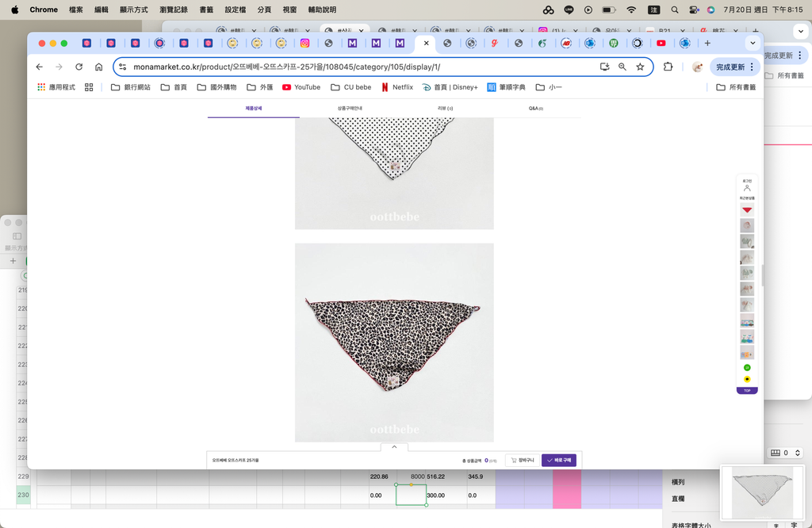Open the 所有書籤 bookmarks folder
812x528 pixels.
[x=736, y=87]
